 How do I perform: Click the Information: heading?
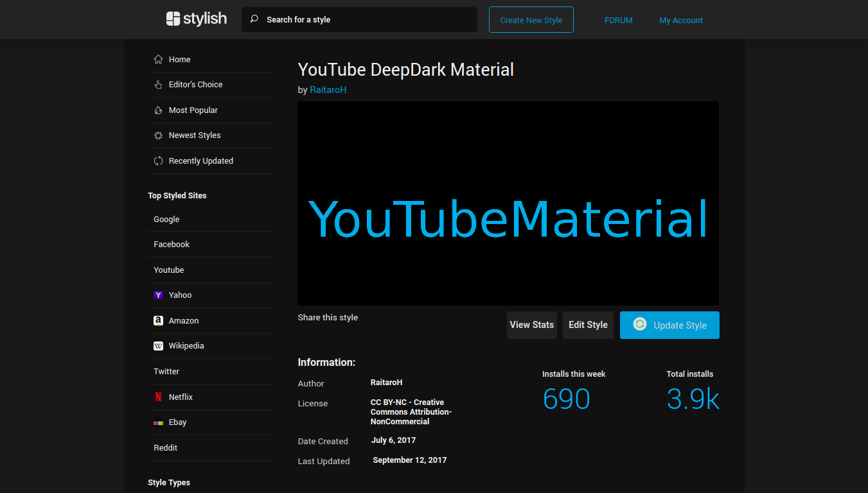326,363
